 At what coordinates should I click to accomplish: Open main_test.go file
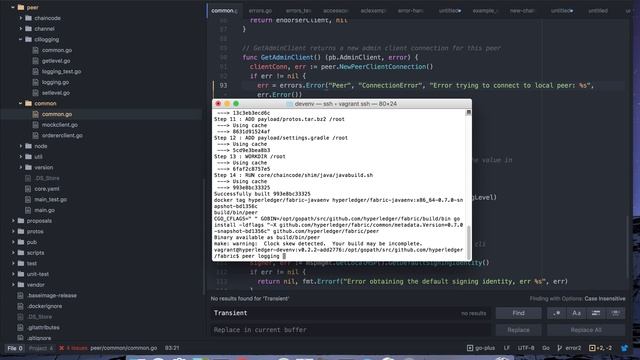[x=51, y=199]
